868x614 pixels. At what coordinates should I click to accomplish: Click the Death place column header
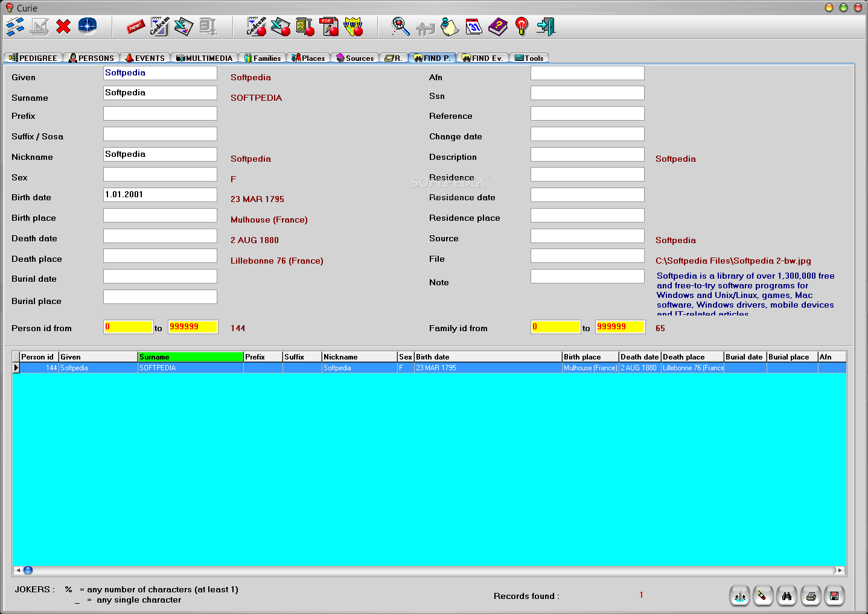point(692,357)
